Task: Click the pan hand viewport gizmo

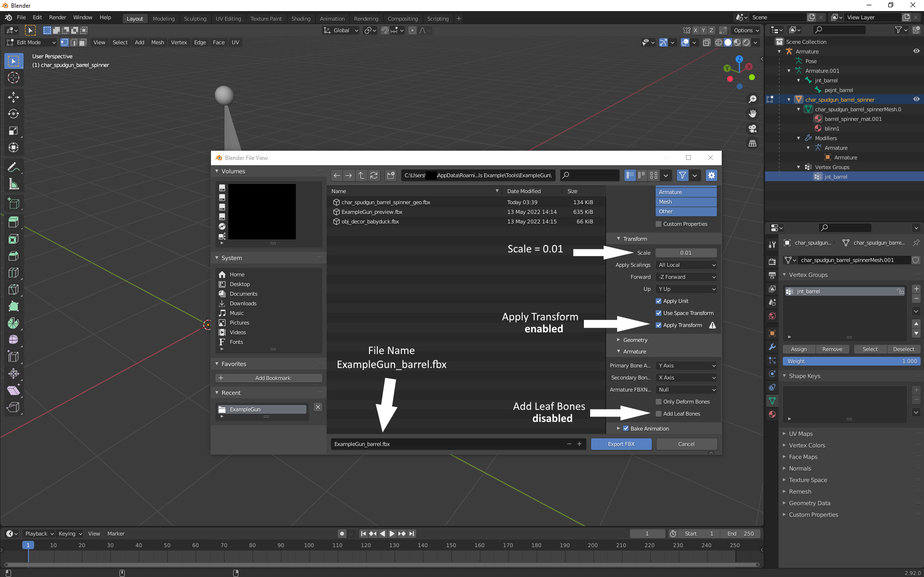Action: (x=752, y=114)
